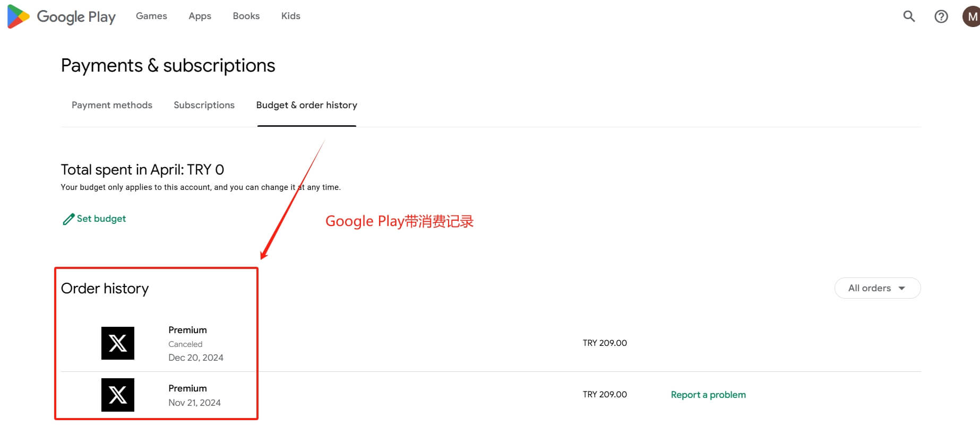This screenshot has height=435, width=980.
Task: Switch to the Subscriptions tab
Action: [204, 105]
